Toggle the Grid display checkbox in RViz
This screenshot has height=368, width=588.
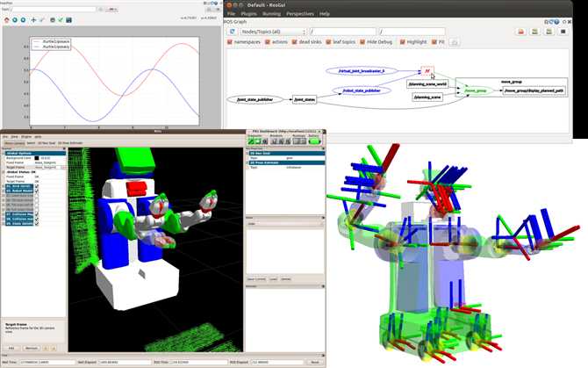pyautogui.click(x=37, y=186)
